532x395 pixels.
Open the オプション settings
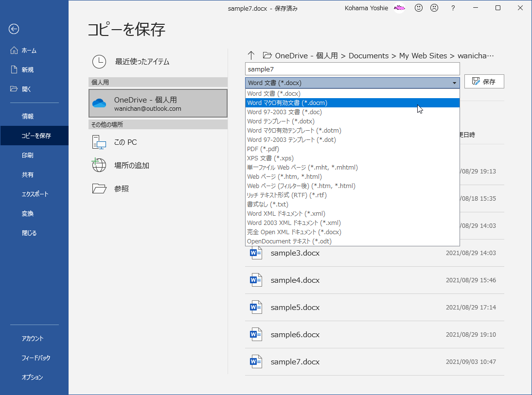(x=34, y=377)
